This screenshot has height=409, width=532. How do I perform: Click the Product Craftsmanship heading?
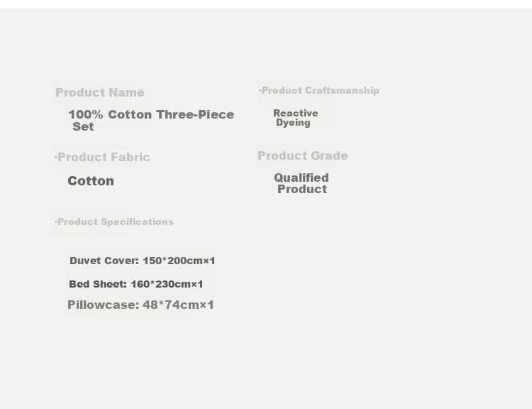pos(321,90)
